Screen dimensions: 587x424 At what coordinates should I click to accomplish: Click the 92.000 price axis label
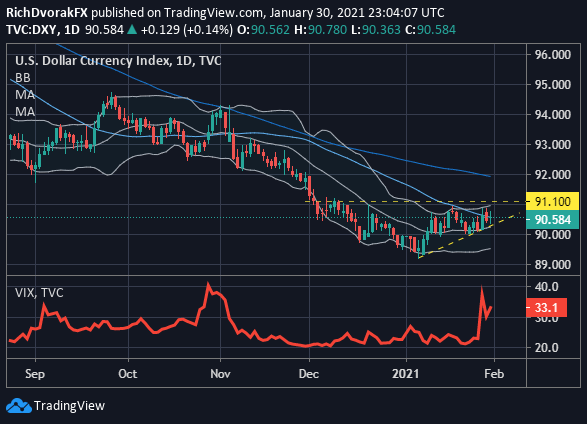coord(553,174)
